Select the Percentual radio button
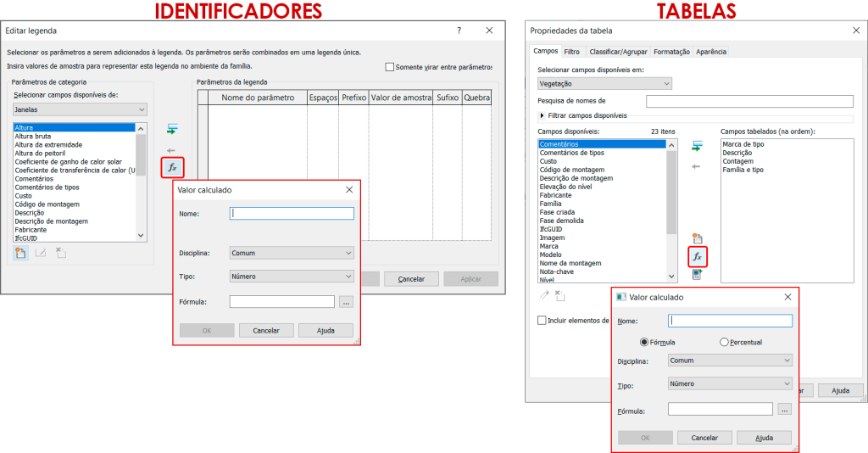This screenshot has width=868, height=453. click(x=724, y=342)
